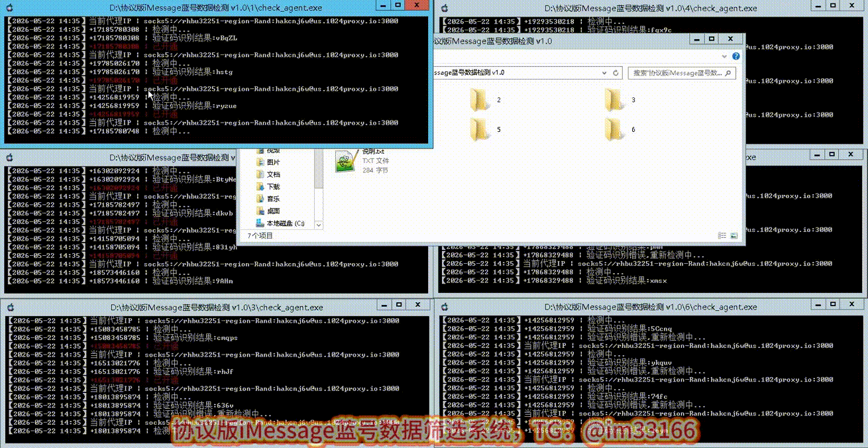The image size is (868, 448).
Task: Switch Explorer to details view icon
Action: 722,235
